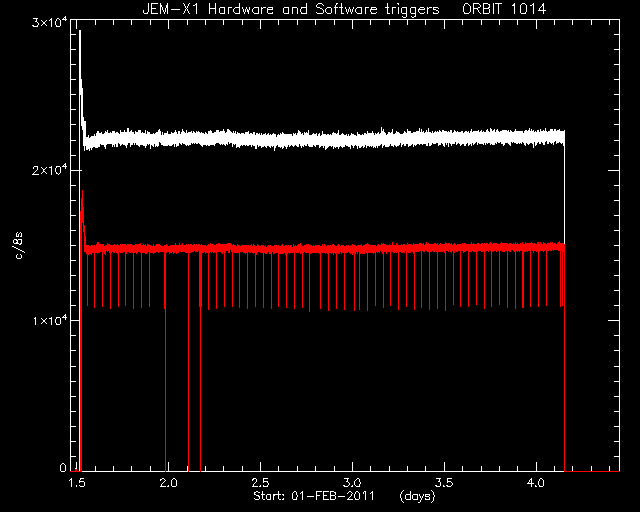Click the '0' y-axis tick label
This screenshot has height=512, width=640.
(63, 467)
